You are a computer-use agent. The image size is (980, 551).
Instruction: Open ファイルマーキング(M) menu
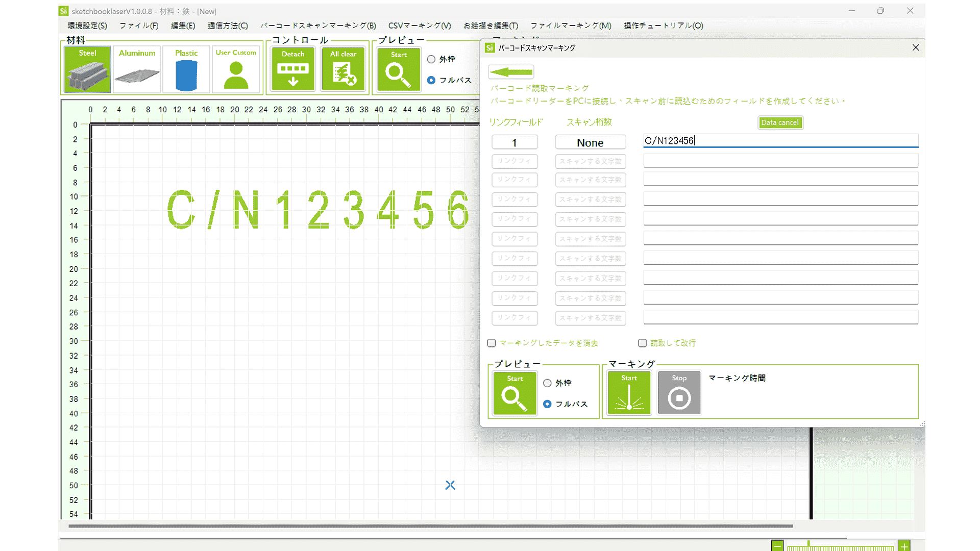tap(571, 26)
